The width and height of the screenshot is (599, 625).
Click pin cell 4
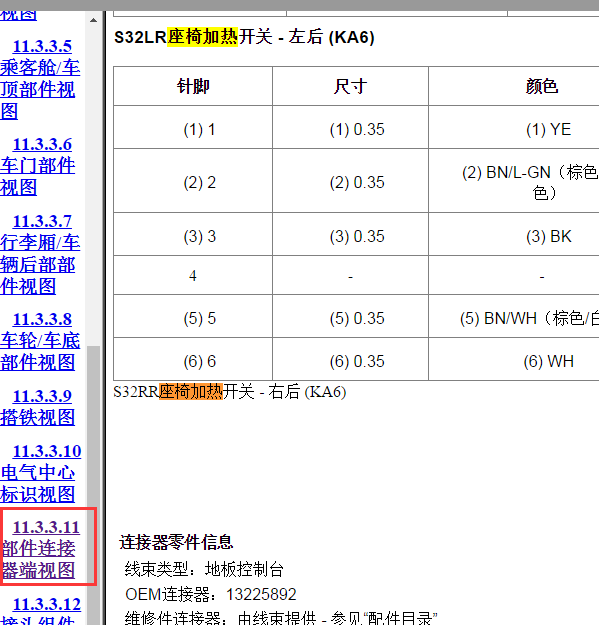193,275
